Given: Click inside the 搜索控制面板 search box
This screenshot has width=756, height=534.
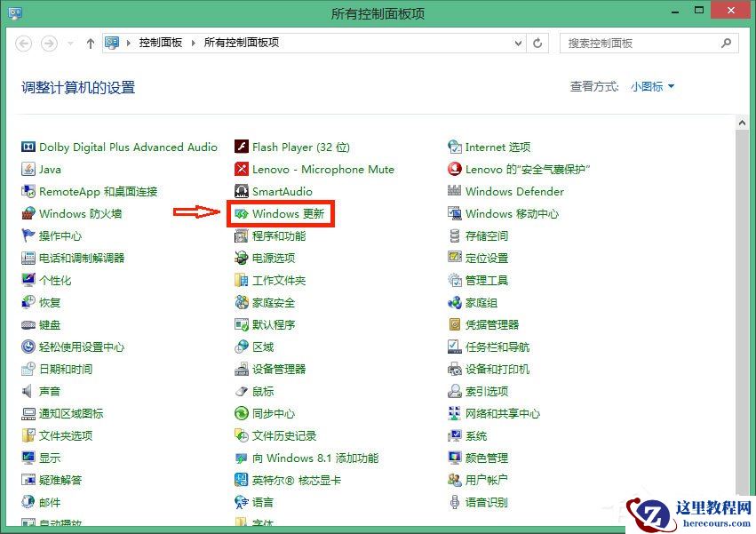Looking at the screenshot, I should point(640,43).
